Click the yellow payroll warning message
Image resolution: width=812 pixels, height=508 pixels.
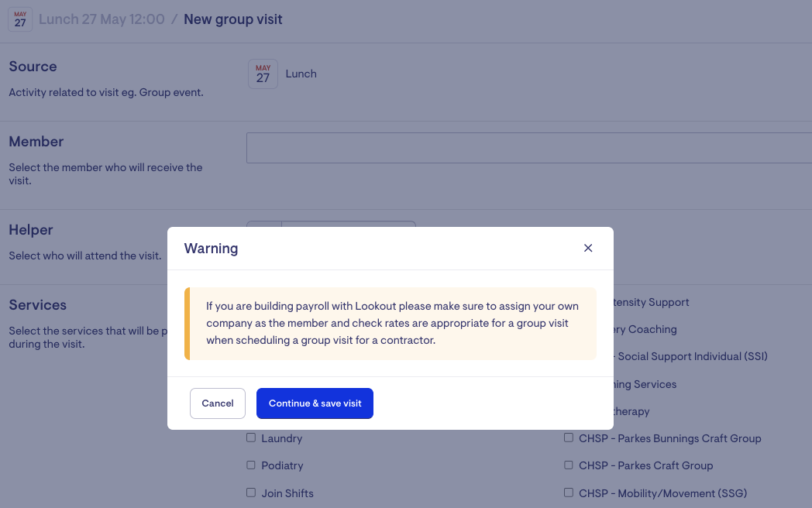coord(390,323)
